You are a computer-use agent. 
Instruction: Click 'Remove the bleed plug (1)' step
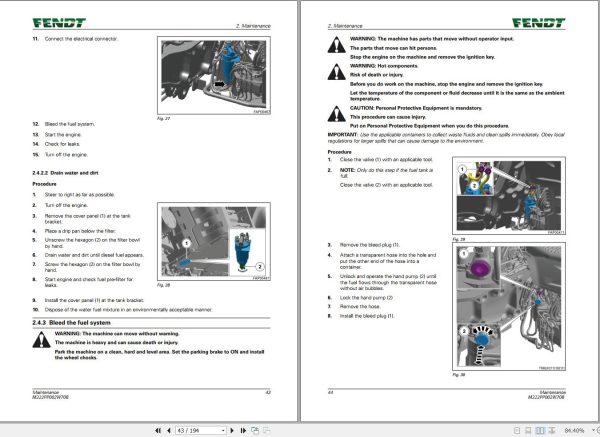[370, 245]
